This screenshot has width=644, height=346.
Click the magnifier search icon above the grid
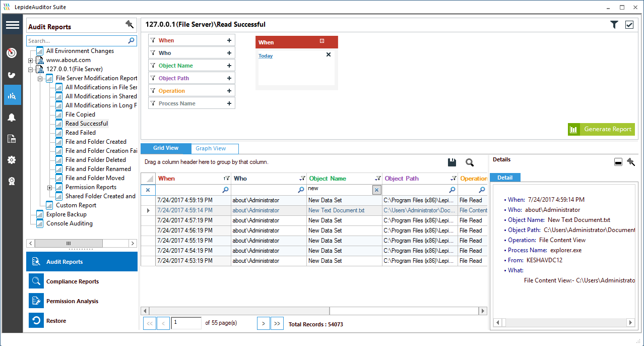pyautogui.click(x=470, y=162)
